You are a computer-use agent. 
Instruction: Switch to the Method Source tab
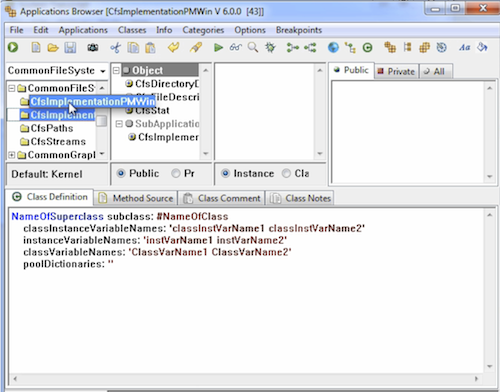[136, 198]
